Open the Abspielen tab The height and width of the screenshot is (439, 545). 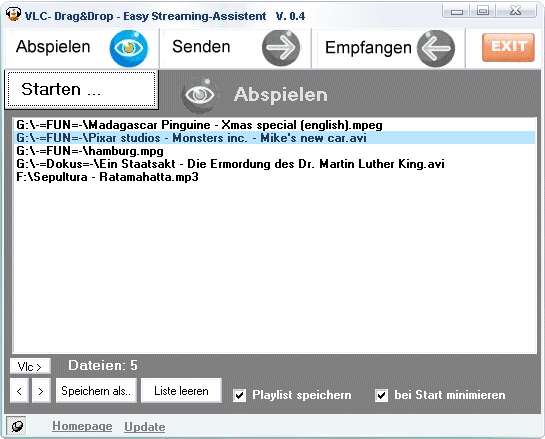[82, 48]
